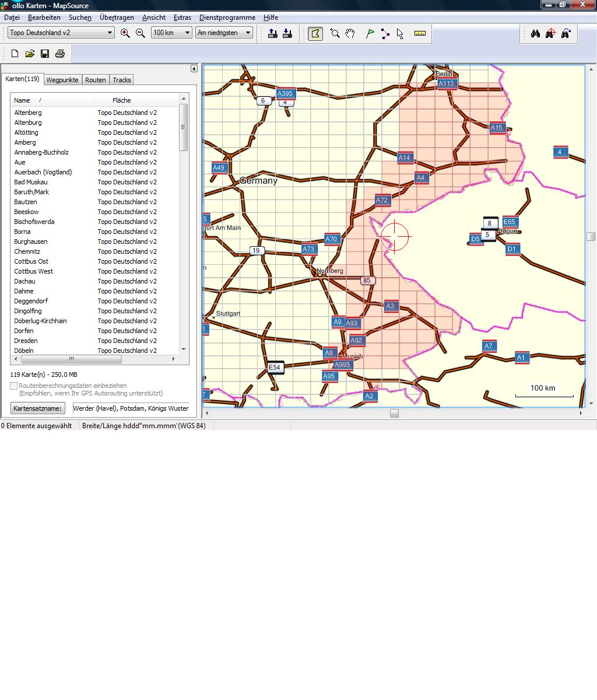Click the print icon
This screenshot has width=597, height=700.
tap(60, 54)
